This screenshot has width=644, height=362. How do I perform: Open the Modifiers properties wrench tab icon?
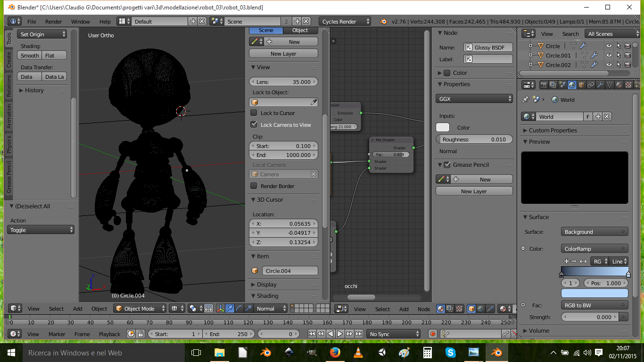pyautogui.click(x=600, y=85)
